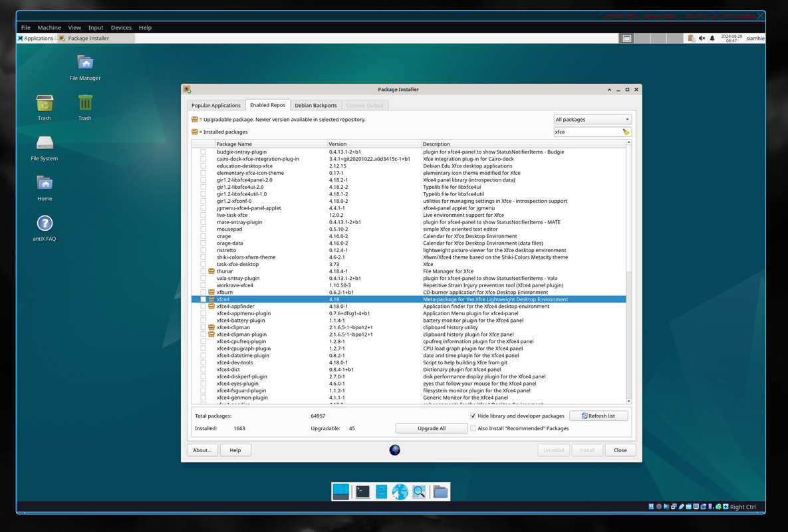Viewport: 788px width, 532px height.
Task: Switch to Debian Backports tab
Action: [x=316, y=106]
